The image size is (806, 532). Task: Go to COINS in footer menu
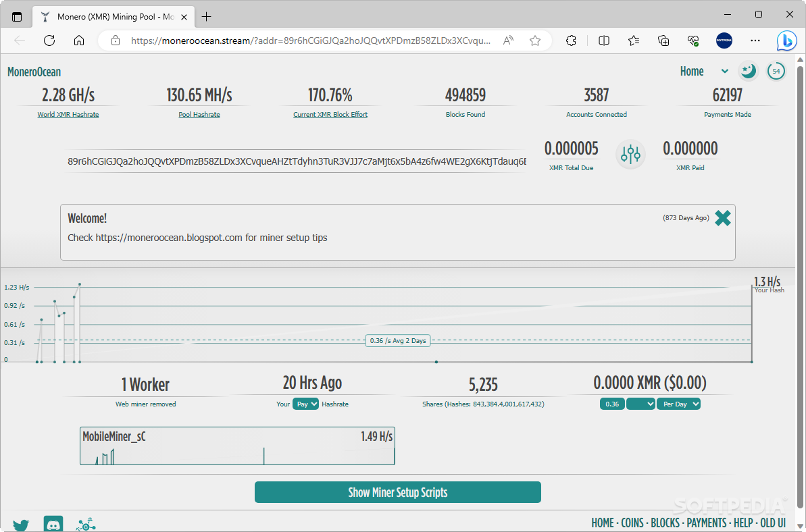point(632,523)
